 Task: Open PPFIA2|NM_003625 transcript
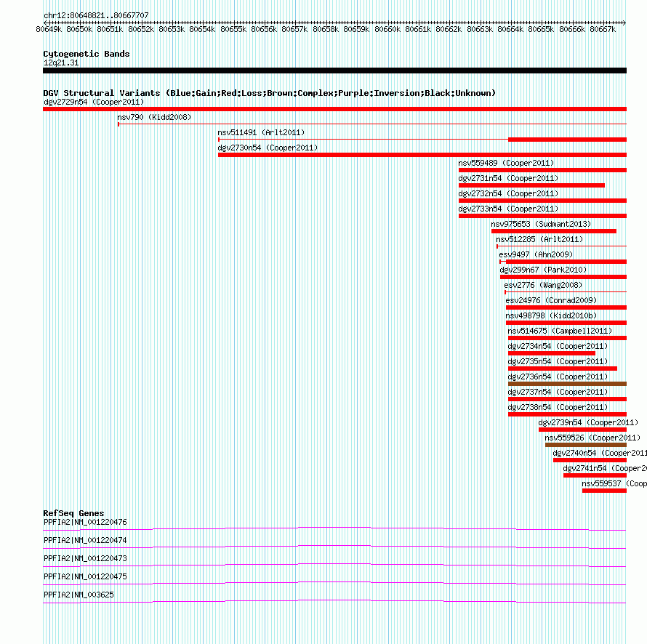point(79,595)
